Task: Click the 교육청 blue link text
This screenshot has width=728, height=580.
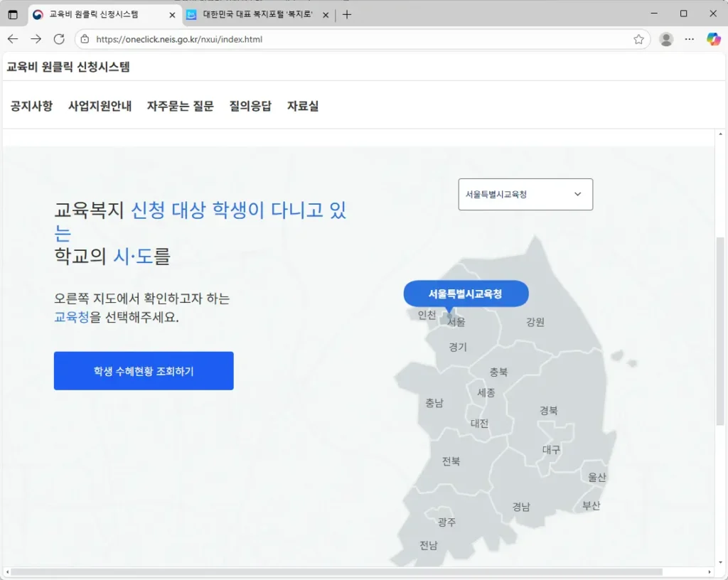Action: click(72, 318)
